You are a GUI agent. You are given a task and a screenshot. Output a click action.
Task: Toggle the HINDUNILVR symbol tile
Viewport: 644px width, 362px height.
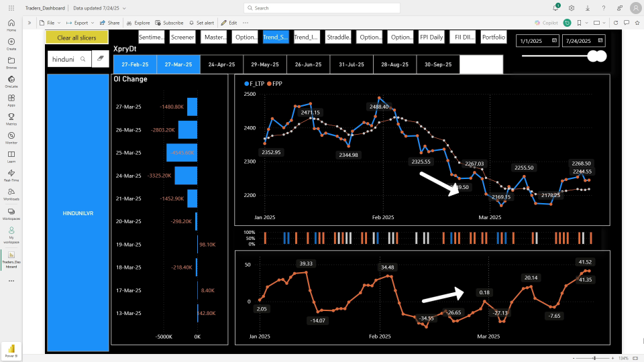coord(78,213)
